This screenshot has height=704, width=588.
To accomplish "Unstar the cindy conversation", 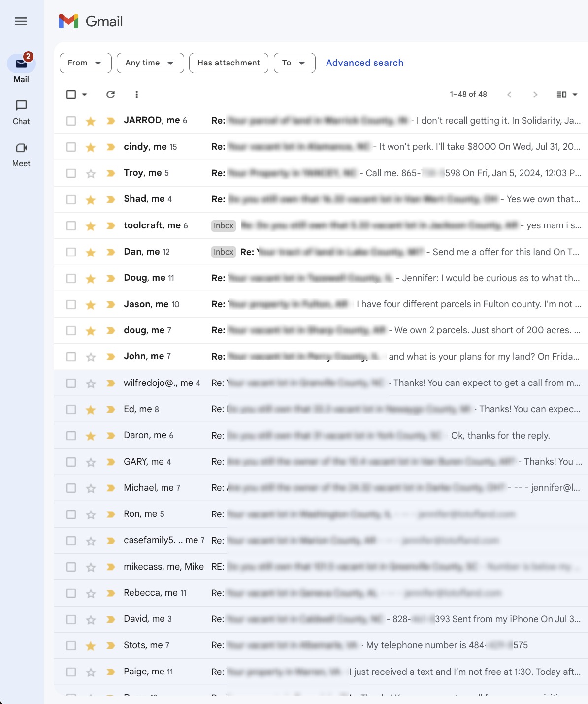I will coord(91,147).
